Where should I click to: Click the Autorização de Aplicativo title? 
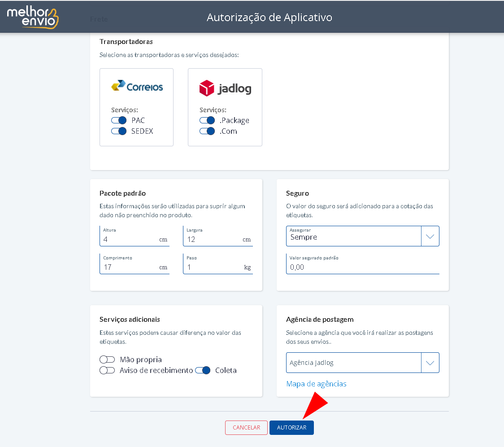click(x=269, y=18)
